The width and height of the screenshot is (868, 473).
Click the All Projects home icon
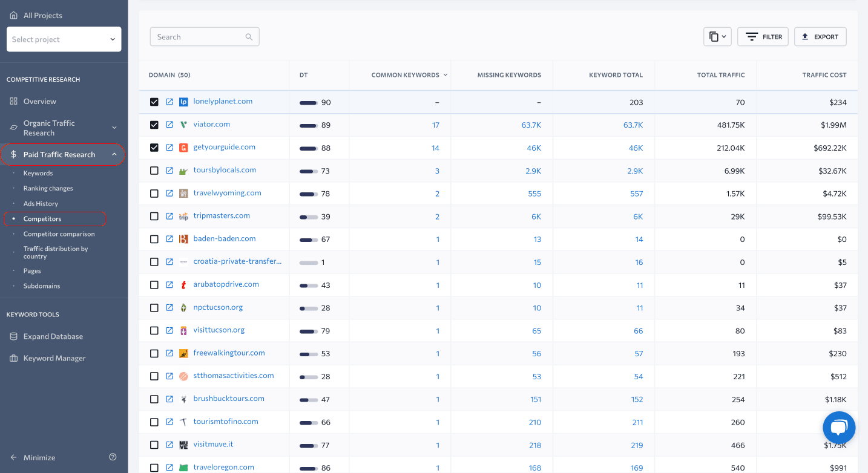click(14, 15)
